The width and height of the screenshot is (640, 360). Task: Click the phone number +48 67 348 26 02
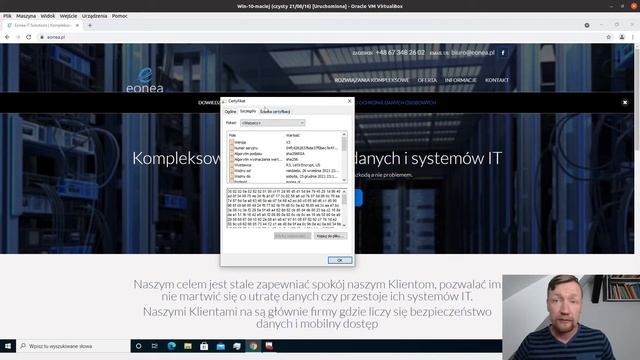coord(400,53)
